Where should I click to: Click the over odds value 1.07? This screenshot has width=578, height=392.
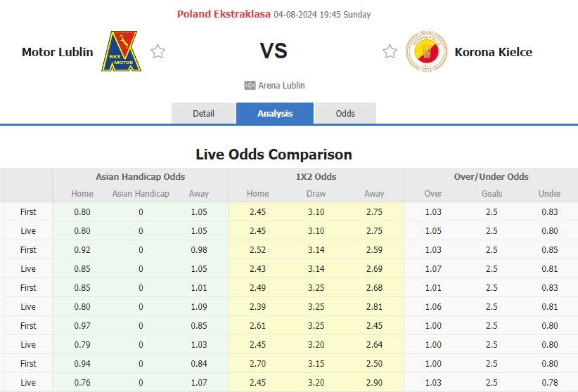(433, 268)
